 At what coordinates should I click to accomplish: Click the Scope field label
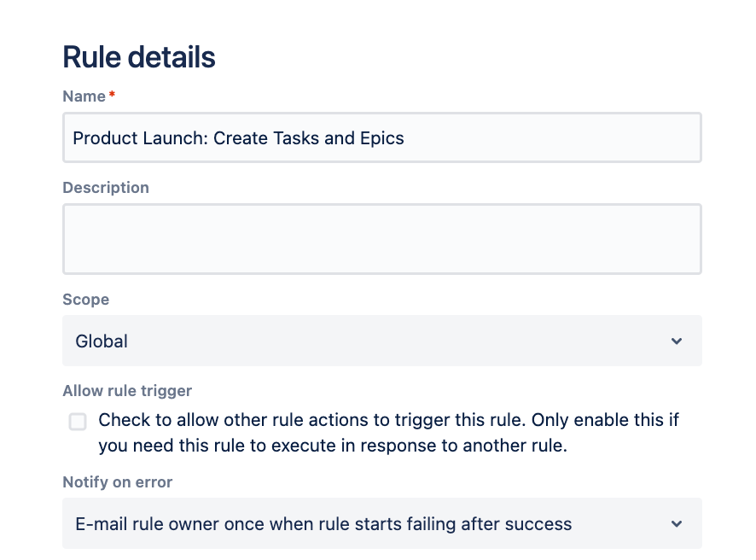click(86, 300)
